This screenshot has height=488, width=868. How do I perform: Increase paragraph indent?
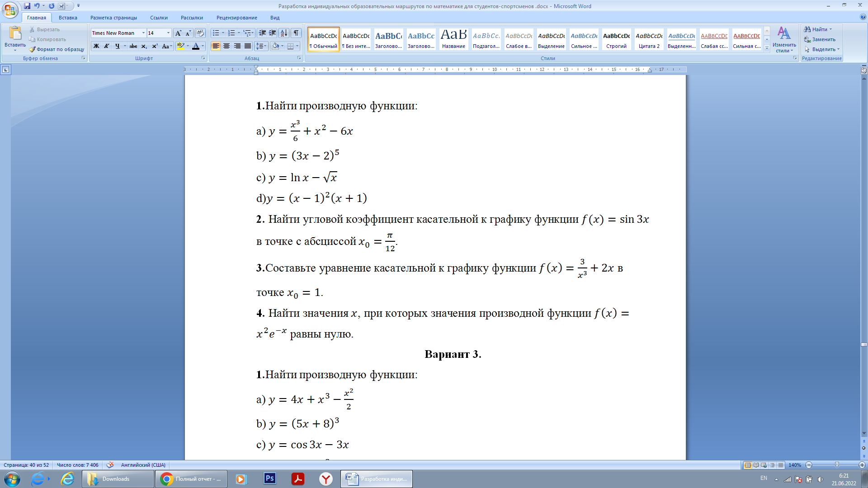coord(272,33)
